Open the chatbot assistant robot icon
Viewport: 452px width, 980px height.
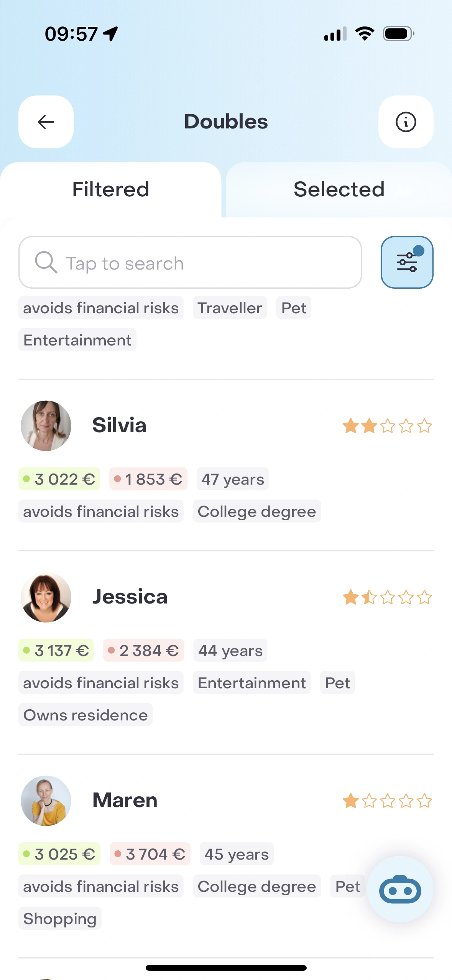pyautogui.click(x=400, y=889)
